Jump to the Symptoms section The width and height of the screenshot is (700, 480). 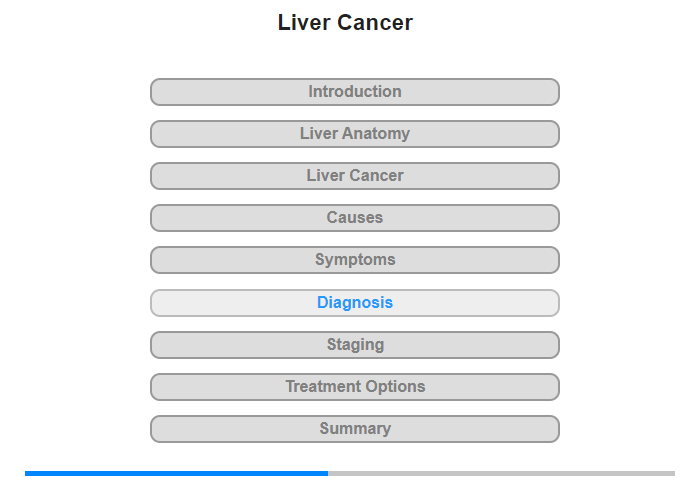355,260
